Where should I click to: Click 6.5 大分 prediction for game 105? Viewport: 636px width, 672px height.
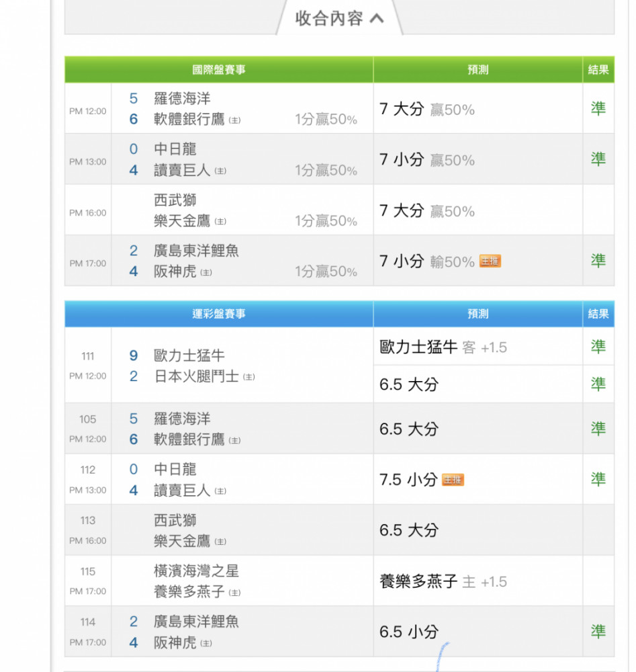click(409, 429)
